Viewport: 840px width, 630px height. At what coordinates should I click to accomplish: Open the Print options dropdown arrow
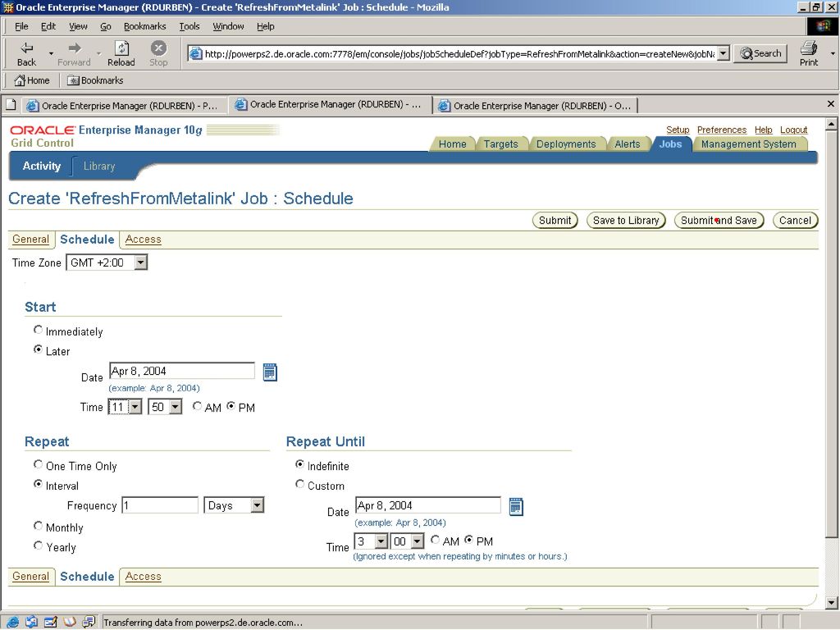click(x=833, y=53)
